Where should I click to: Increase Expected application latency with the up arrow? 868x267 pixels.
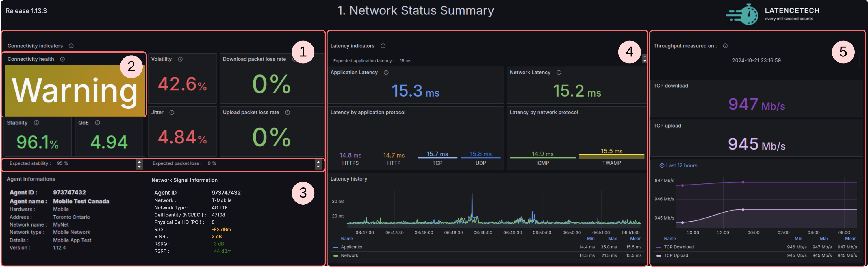pos(644,56)
